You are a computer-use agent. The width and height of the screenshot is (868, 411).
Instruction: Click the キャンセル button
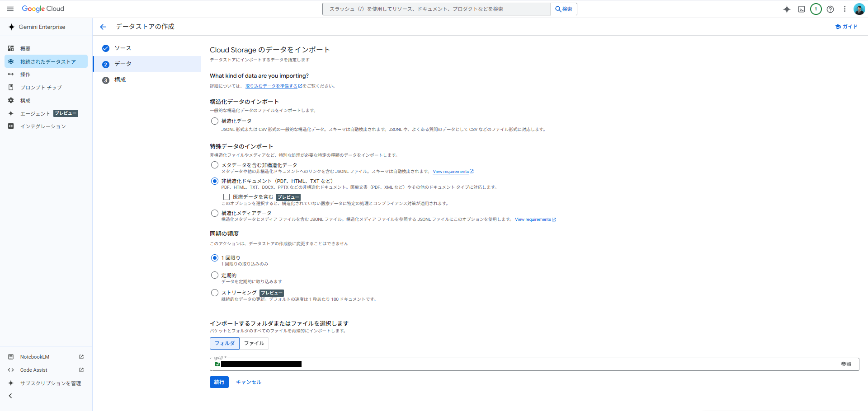click(249, 382)
